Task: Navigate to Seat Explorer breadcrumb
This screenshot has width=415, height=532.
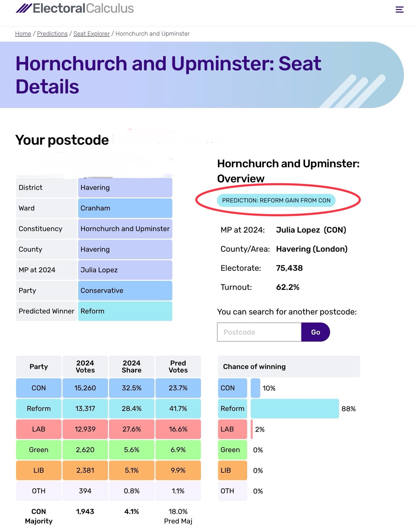Action: point(91,34)
